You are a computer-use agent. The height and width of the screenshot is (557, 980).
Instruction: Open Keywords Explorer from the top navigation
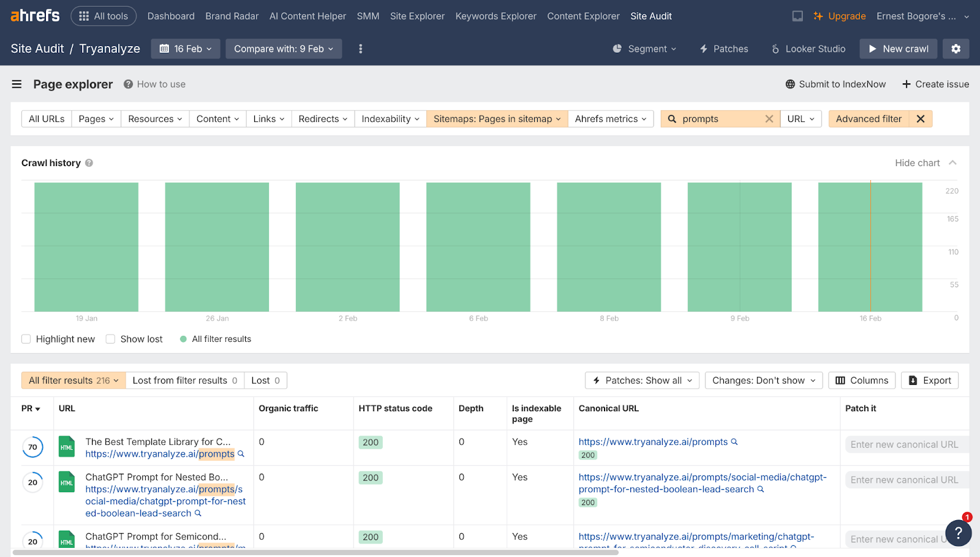[x=496, y=16]
